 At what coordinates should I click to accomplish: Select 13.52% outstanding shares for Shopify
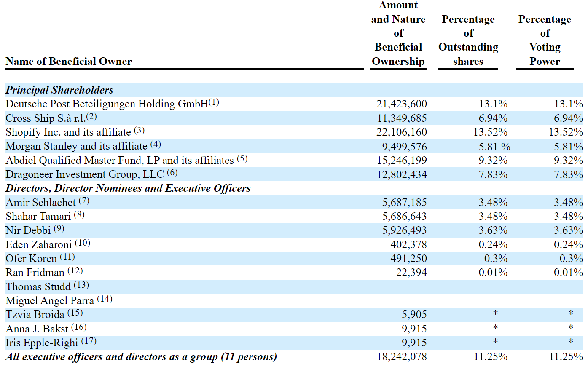click(x=491, y=132)
